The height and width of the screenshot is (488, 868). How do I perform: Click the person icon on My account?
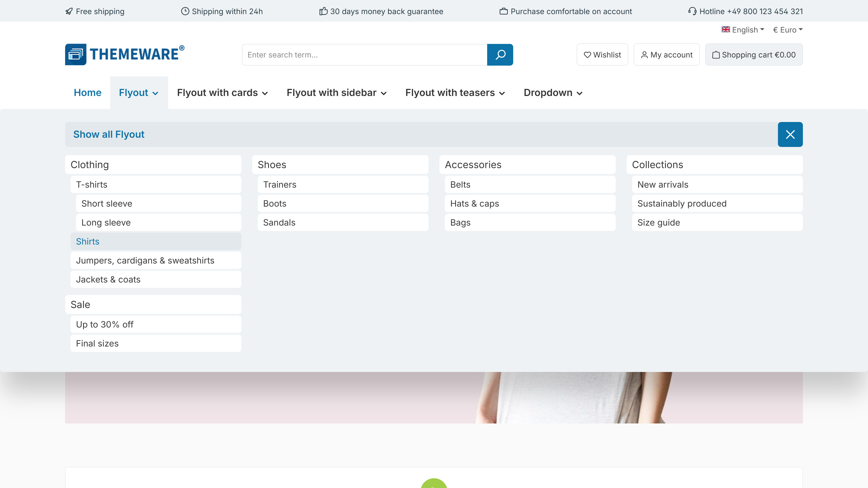[644, 54]
